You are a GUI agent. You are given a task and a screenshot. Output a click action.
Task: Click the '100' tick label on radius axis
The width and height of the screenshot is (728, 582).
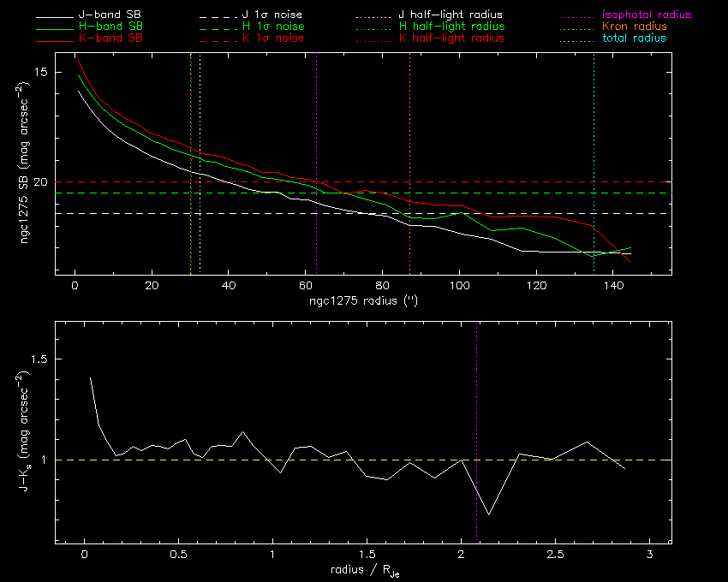point(460,286)
